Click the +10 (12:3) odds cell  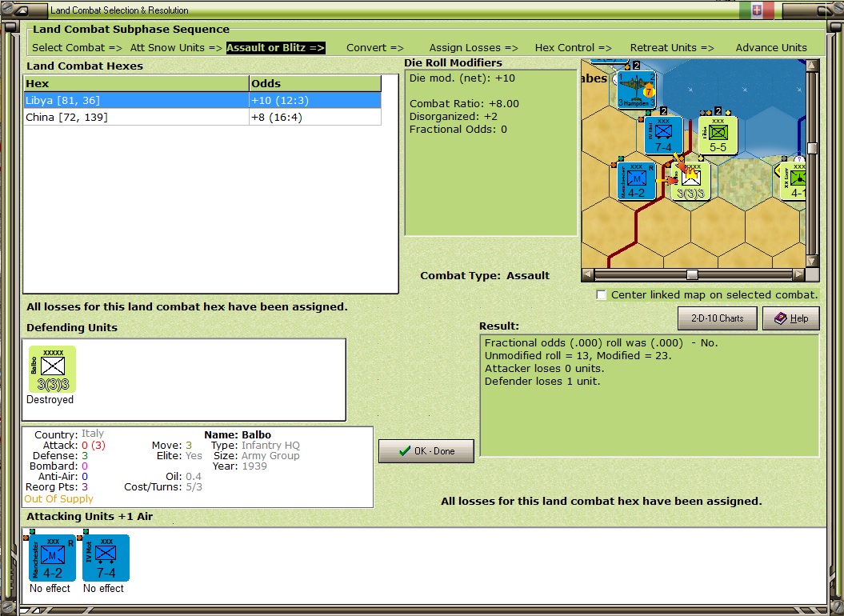click(x=315, y=100)
